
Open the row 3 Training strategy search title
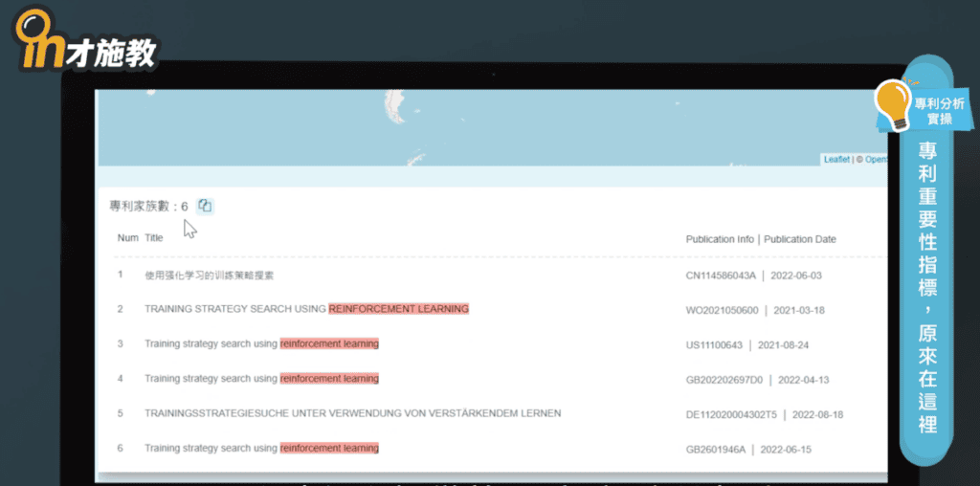(261, 343)
